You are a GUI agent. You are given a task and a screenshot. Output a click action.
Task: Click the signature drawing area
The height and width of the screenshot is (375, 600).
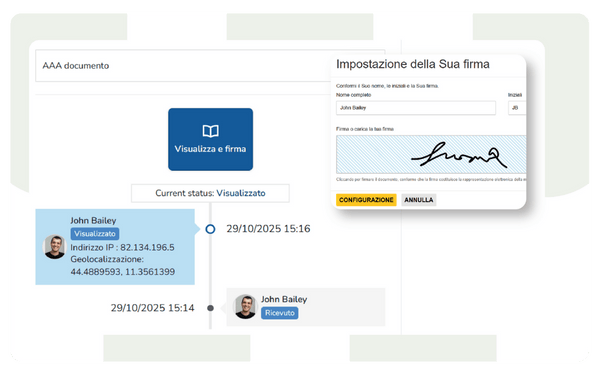[x=431, y=155]
